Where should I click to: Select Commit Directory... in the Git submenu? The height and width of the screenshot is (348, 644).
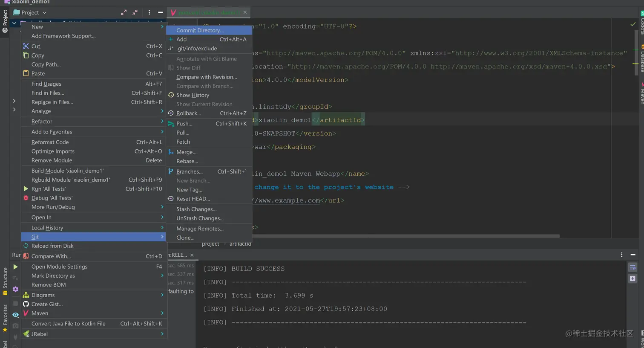(x=209, y=30)
